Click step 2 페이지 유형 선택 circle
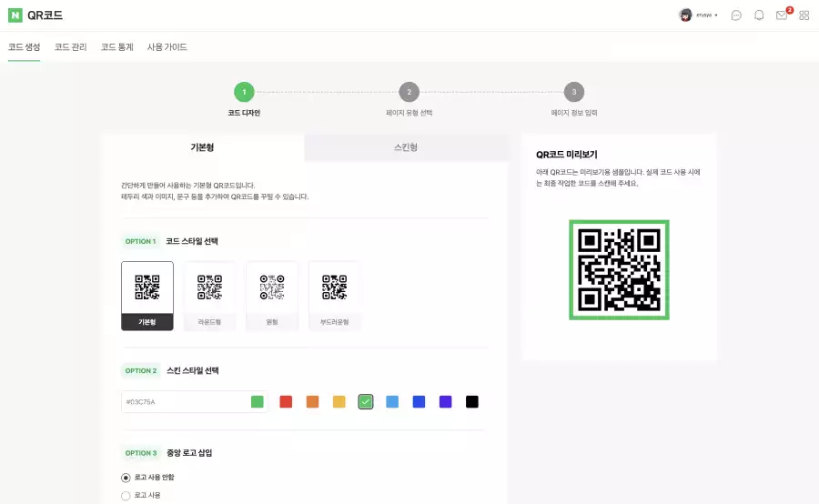This screenshot has width=819, height=504. click(x=409, y=92)
